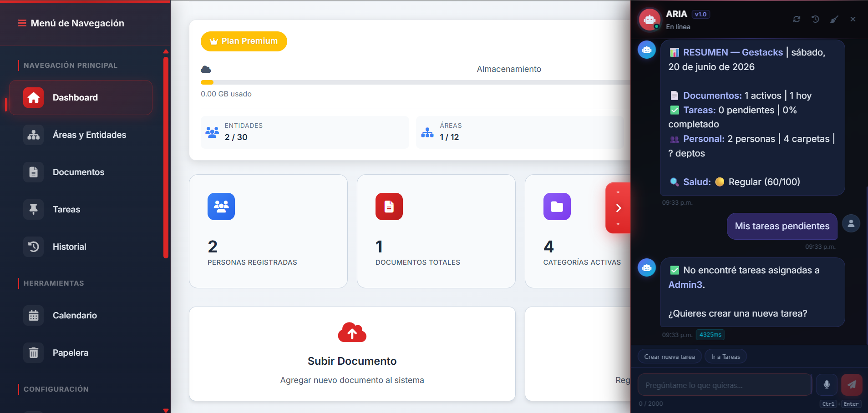Click the 'Ir a Tareas' suggestion

pyautogui.click(x=726, y=357)
